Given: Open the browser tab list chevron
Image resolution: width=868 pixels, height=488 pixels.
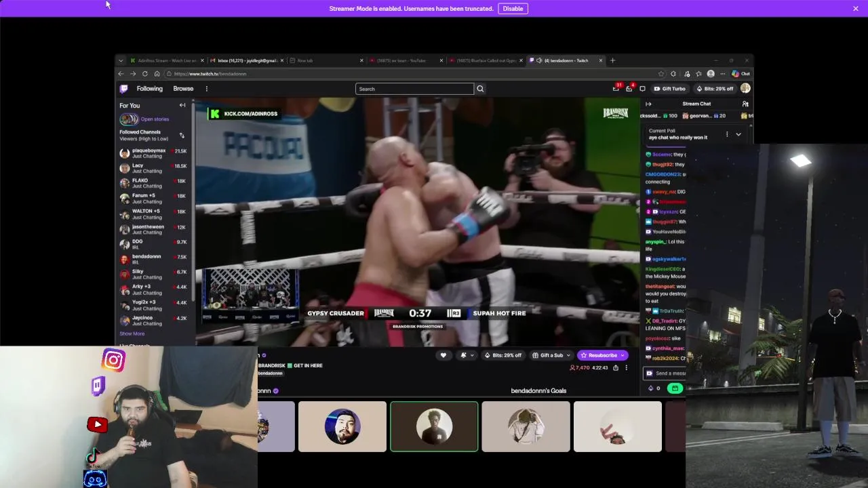Looking at the screenshot, I should (121, 60).
